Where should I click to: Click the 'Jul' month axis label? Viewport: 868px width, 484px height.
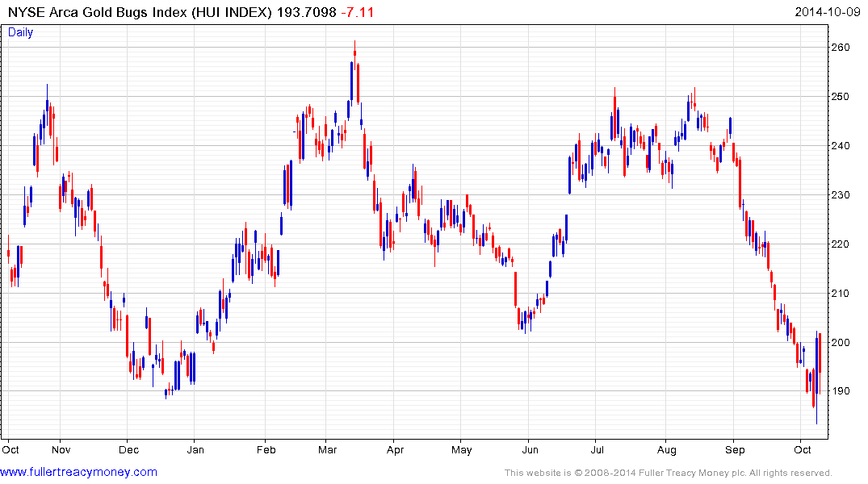[597, 449]
